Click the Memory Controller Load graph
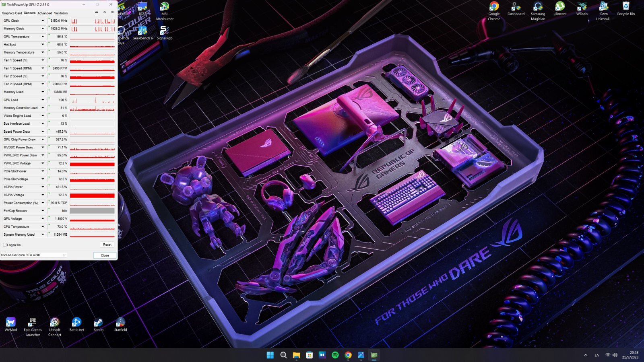 (92, 108)
